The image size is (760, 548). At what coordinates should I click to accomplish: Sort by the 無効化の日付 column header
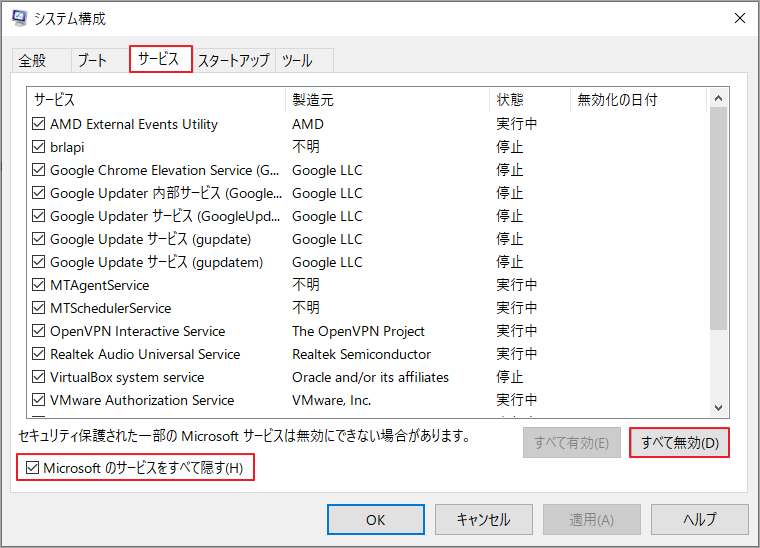638,100
